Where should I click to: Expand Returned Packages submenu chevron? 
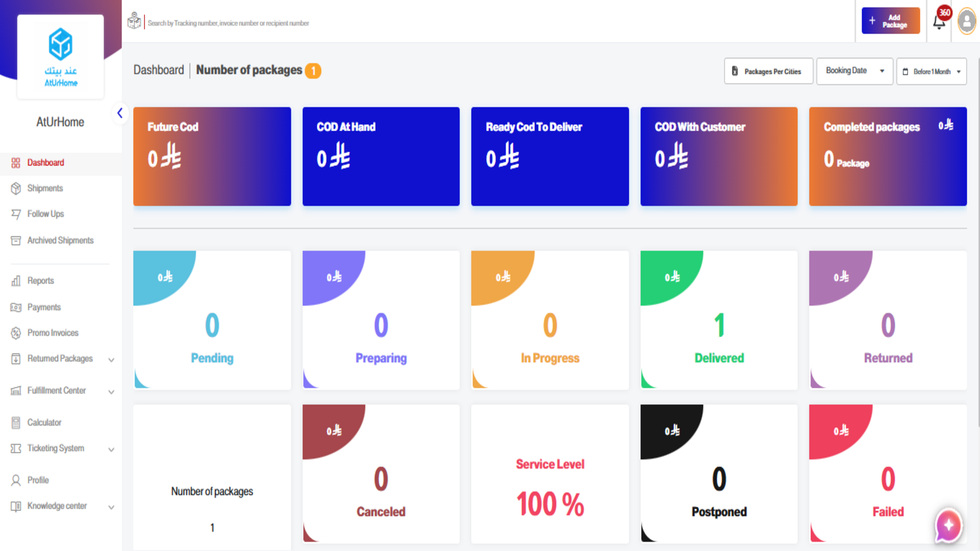(x=111, y=360)
